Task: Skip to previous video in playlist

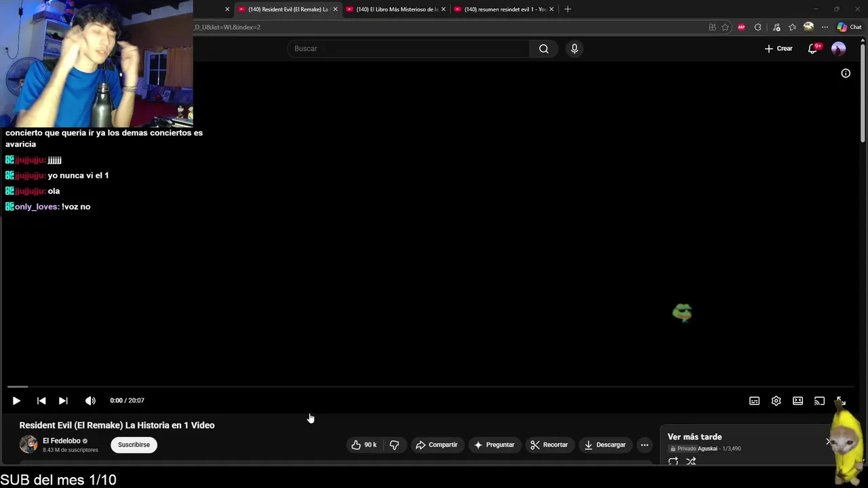Action: tap(41, 401)
